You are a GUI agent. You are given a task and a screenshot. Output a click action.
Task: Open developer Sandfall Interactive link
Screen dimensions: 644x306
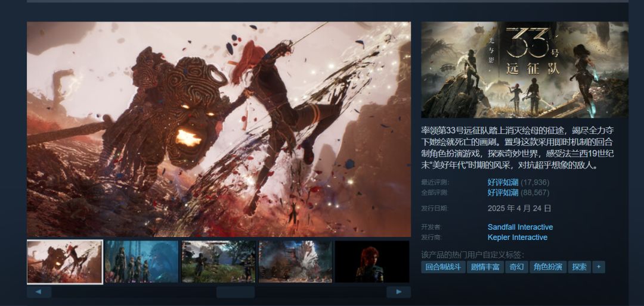[x=520, y=227]
